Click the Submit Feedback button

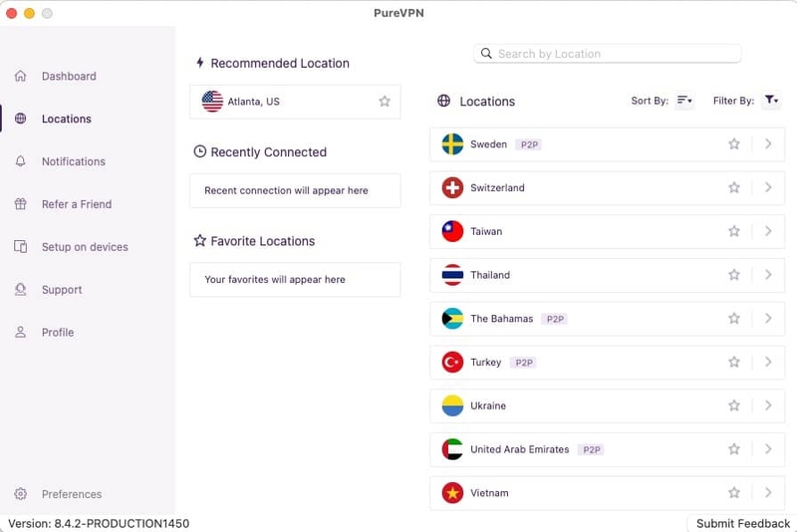(742, 523)
